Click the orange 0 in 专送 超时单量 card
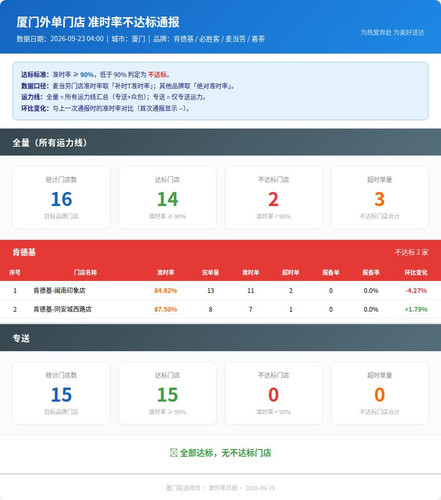441x500 pixels. coord(379,395)
